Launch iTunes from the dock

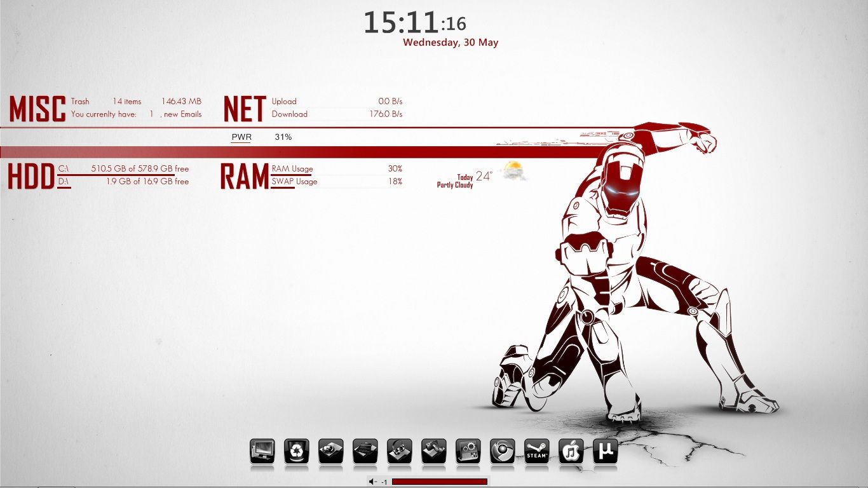pyautogui.click(x=572, y=452)
